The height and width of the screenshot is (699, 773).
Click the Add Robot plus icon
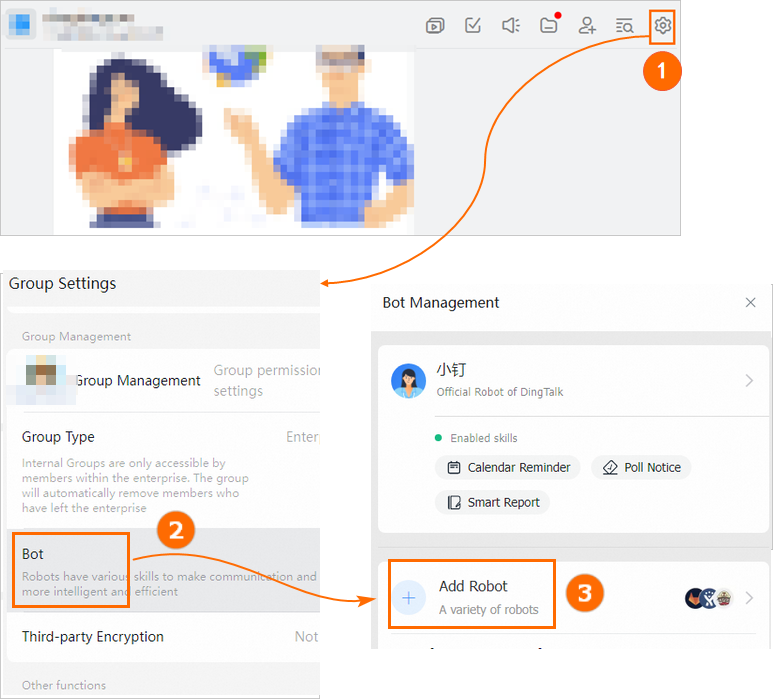click(409, 598)
